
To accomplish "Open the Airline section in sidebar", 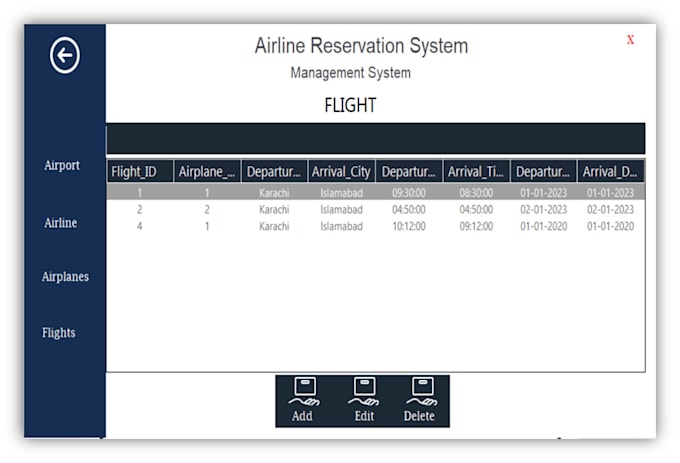I will (61, 223).
